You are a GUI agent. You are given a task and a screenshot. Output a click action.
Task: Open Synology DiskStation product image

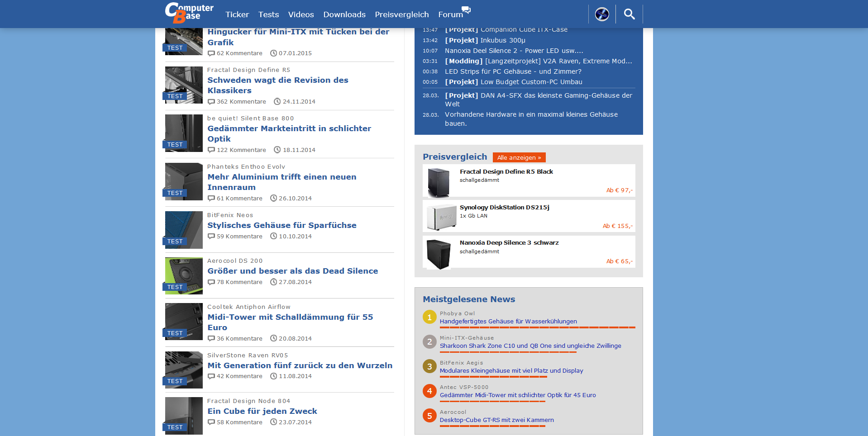point(442,217)
